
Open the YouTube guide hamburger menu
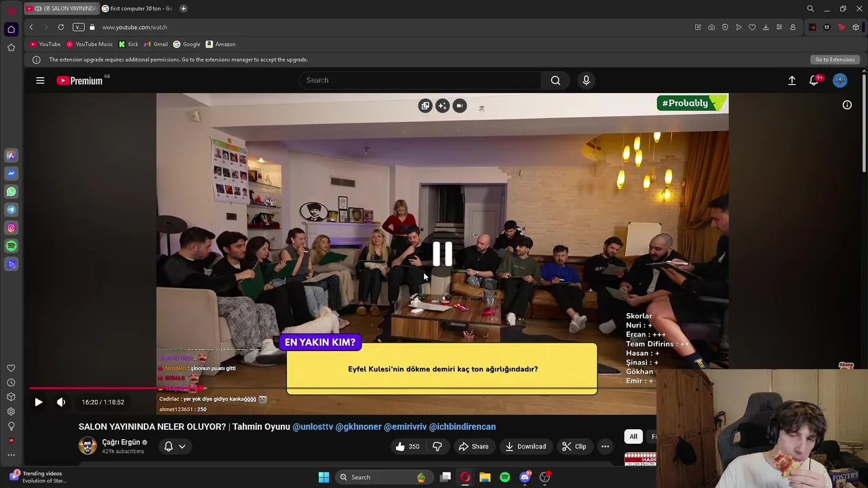[x=40, y=80]
